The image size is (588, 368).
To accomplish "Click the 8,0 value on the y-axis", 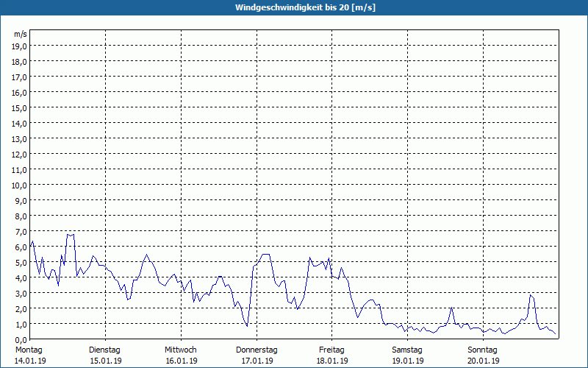I will pos(21,216).
